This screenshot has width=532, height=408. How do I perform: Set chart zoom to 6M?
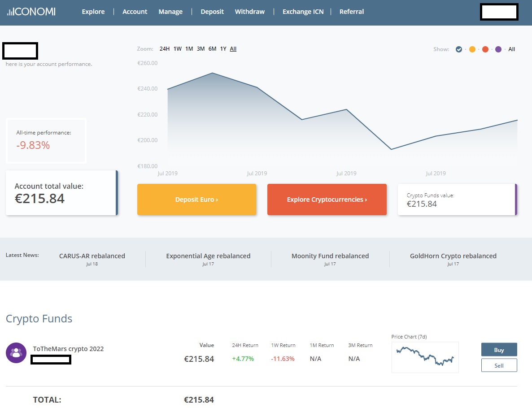click(212, 49)
